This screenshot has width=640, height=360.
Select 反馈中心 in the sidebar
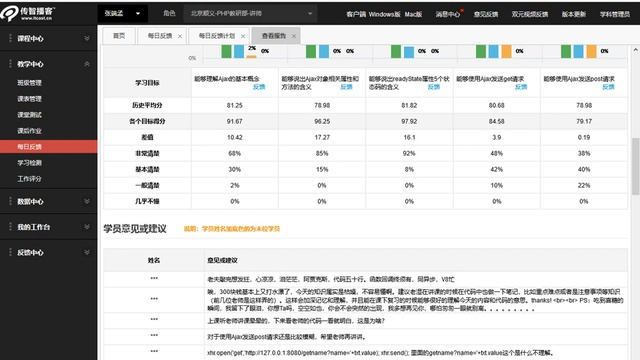[30, 253]
